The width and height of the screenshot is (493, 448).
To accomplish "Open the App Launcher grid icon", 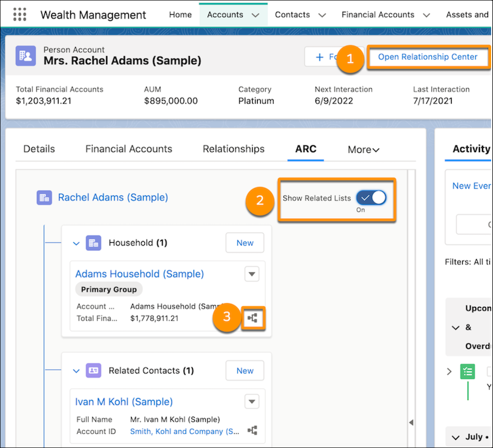I will pyautogui.click(x=20, y=15).
